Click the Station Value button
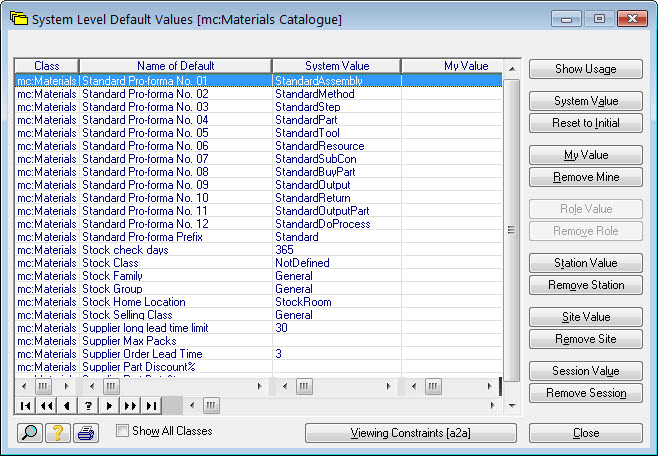 point(586,263)
